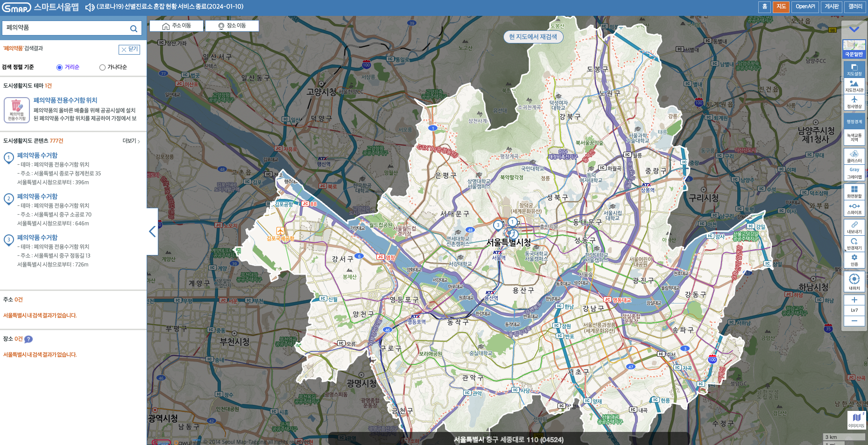
Task: Click 내보내기 export link icon
Action: [854, 227]
